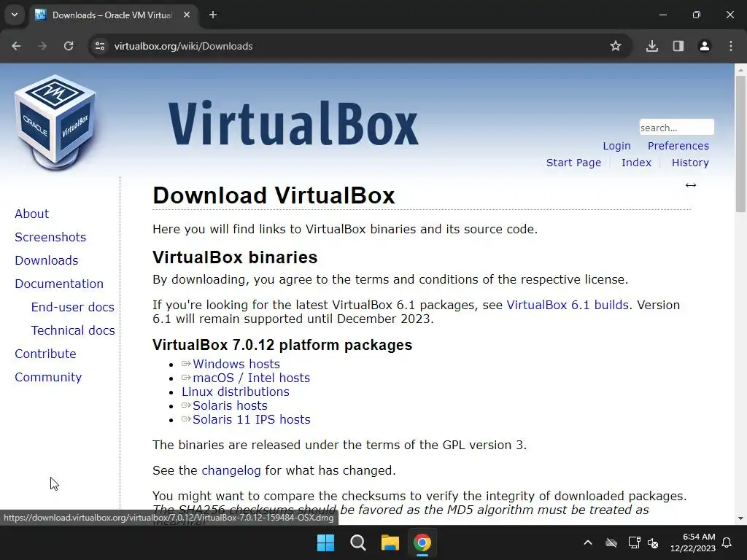Click the page width toggle arrow icon
This screenshot has width=747, height=560.
691,185
